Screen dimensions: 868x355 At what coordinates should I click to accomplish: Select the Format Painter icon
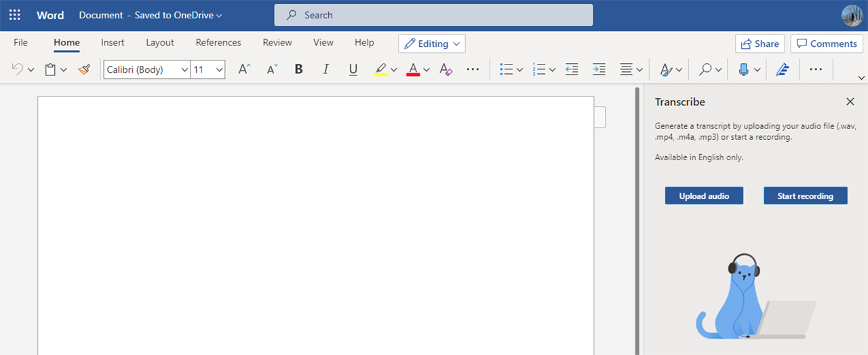pos(84,69)
